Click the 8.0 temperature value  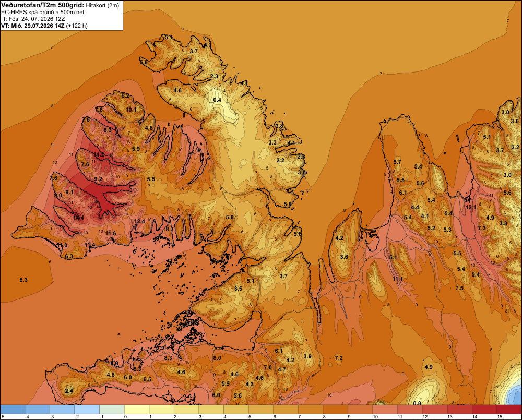(217, 358)
